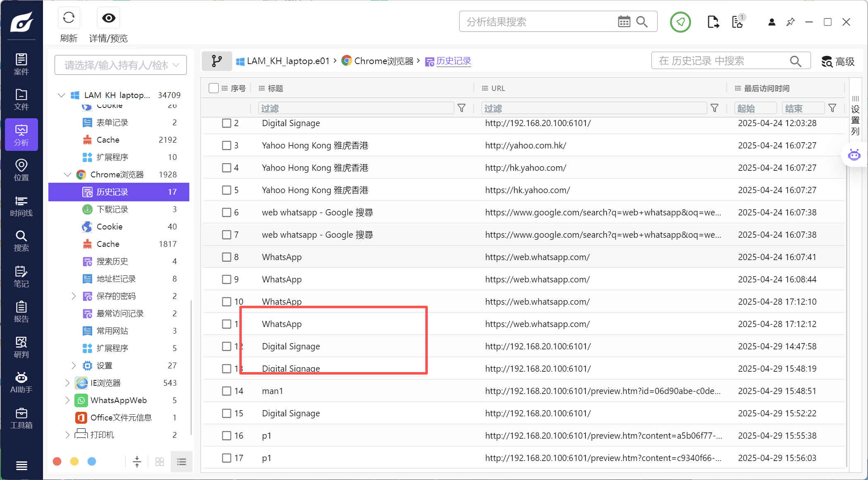Image resolution: width=868 pixels, height=480 pixels.
Task: Click the red color tag dot
Action: click(57, 461)
